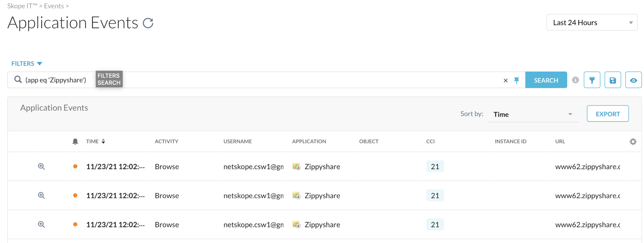Pin the current search query
The width and height of the screenshot is (644, 243).
(516, 80)
